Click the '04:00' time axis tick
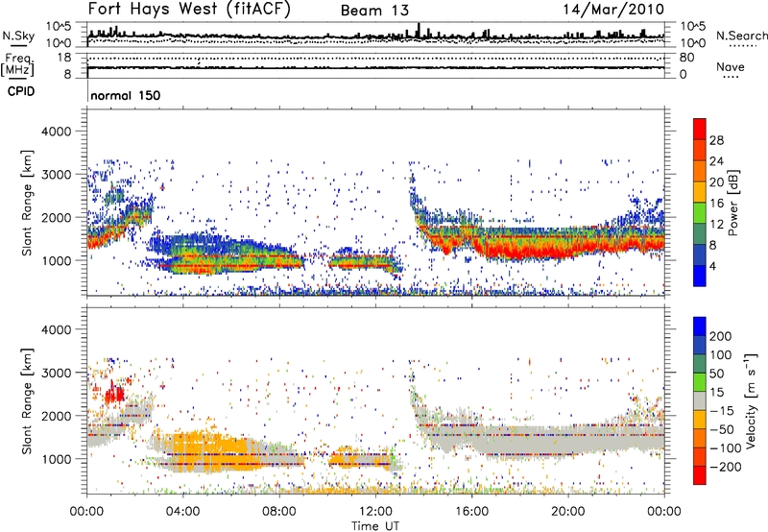The height and width of the screenshot is (532, 768). (182, 512)
